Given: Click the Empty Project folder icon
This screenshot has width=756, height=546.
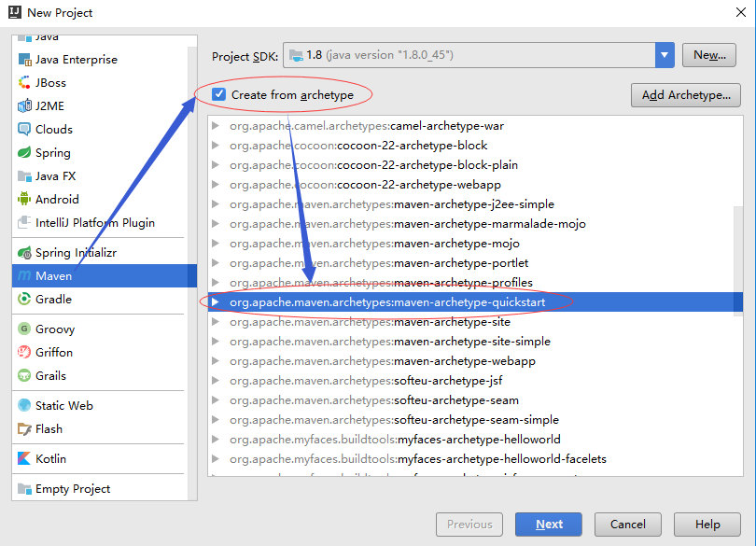Looking at the screenshot, I should 24,489.
